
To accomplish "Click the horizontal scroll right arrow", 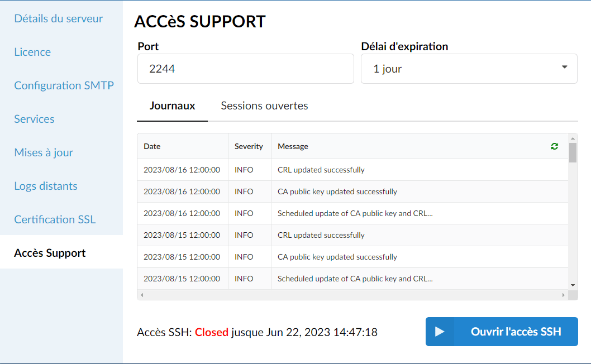I will click(564, 295).
